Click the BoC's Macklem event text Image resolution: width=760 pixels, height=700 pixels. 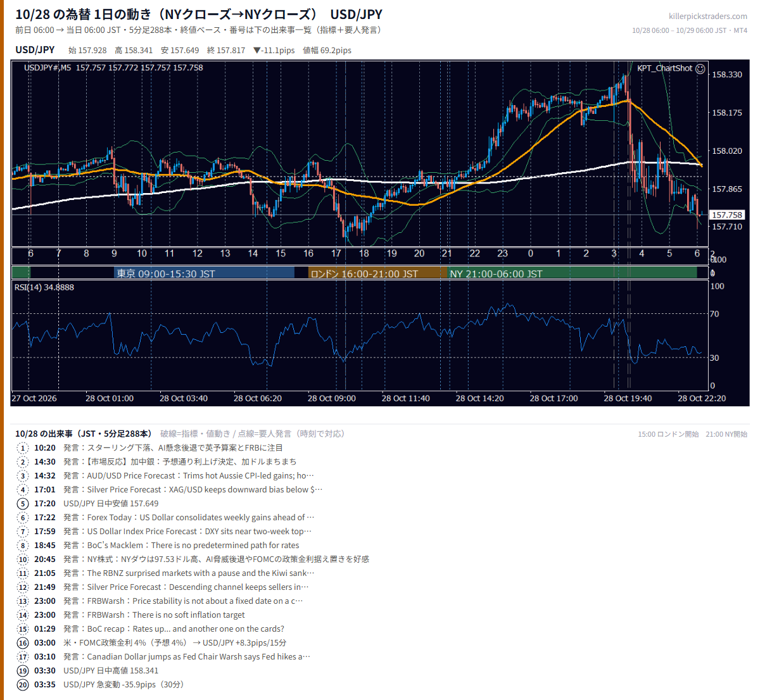tap(181, 546)
